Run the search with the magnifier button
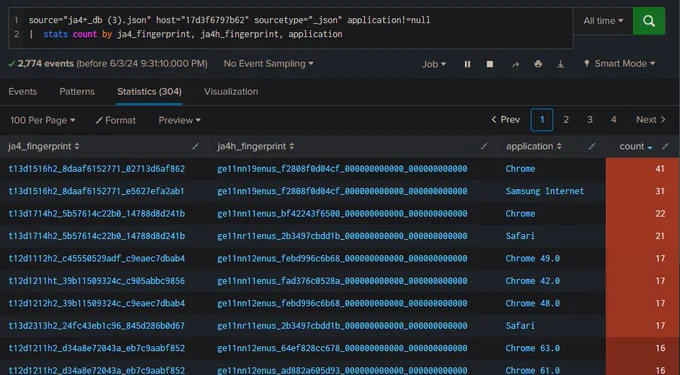The width and height of the screenshot is (680, 375). (x=649, y=21)
